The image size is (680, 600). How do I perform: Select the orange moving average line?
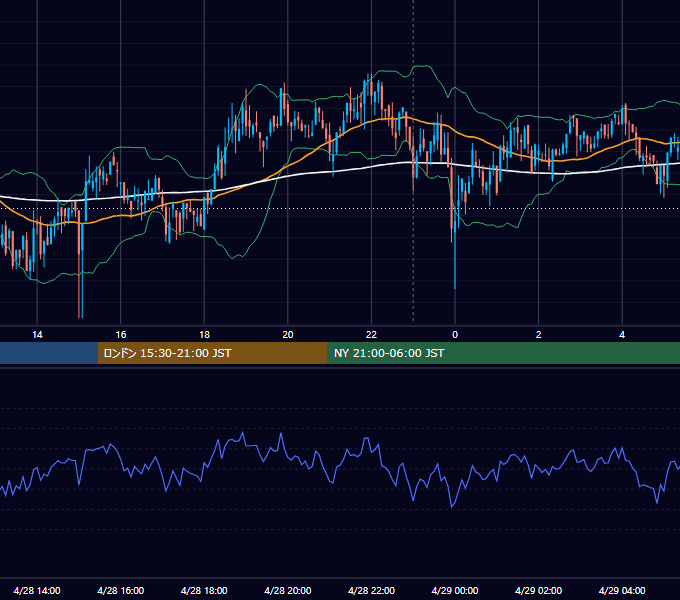[x=304, y=158]
